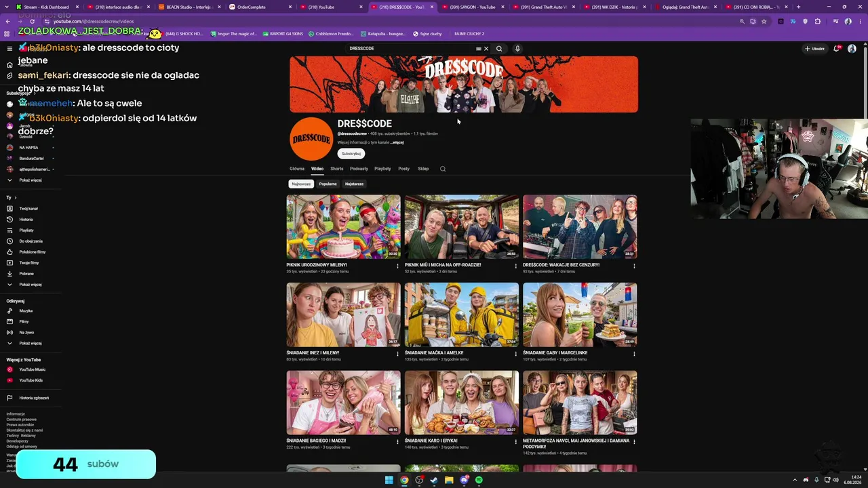Play the ŚNIADANIE INEZ I MILENY thumbnail

[344, 314]
